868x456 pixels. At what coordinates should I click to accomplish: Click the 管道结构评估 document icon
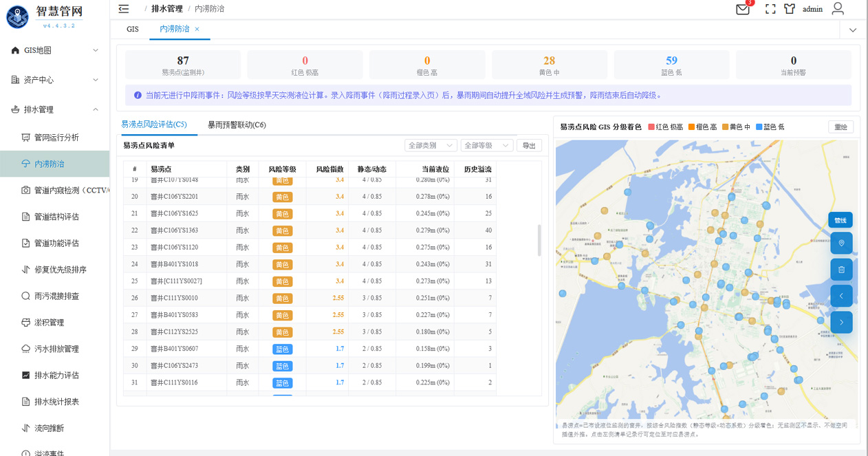click(x=26, y=217)
